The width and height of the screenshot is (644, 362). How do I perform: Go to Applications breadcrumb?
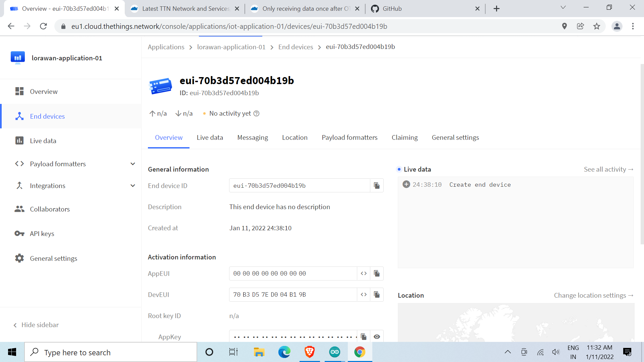[x=166, y=47]
